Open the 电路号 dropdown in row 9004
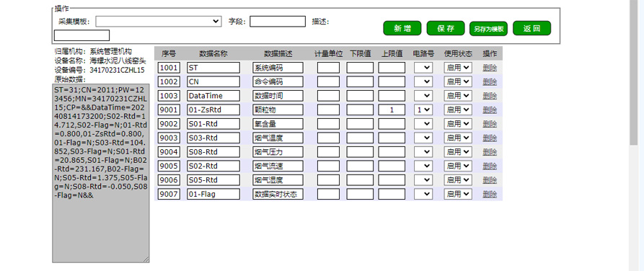 pyautogui.click(x=423, y=152)
